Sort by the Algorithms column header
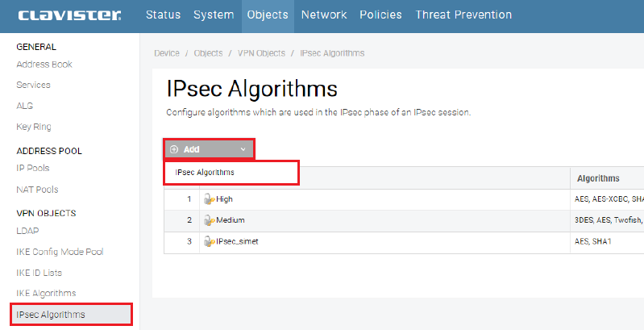Screen dimensions: 644x330 pos(598,178)
